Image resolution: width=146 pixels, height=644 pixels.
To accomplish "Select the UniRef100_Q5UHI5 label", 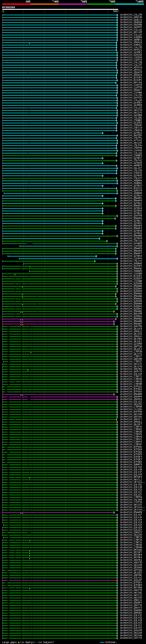I will click(x=131, y=72).
